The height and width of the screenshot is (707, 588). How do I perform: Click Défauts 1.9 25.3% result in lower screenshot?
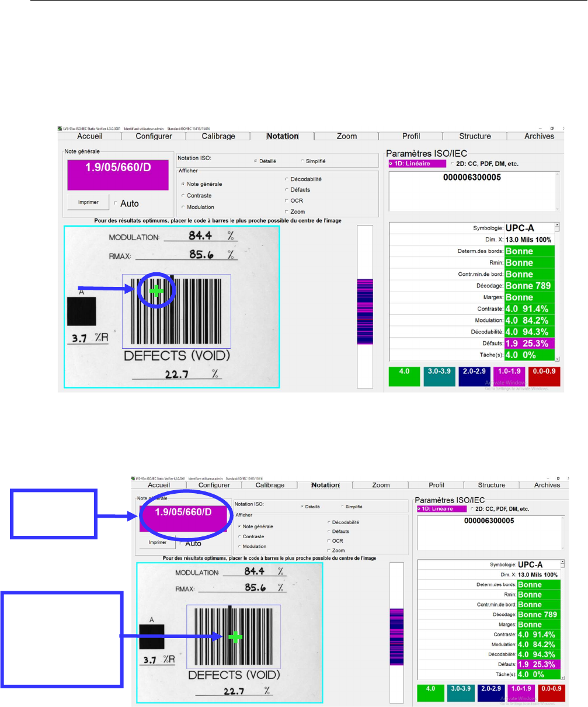[538, 664]
